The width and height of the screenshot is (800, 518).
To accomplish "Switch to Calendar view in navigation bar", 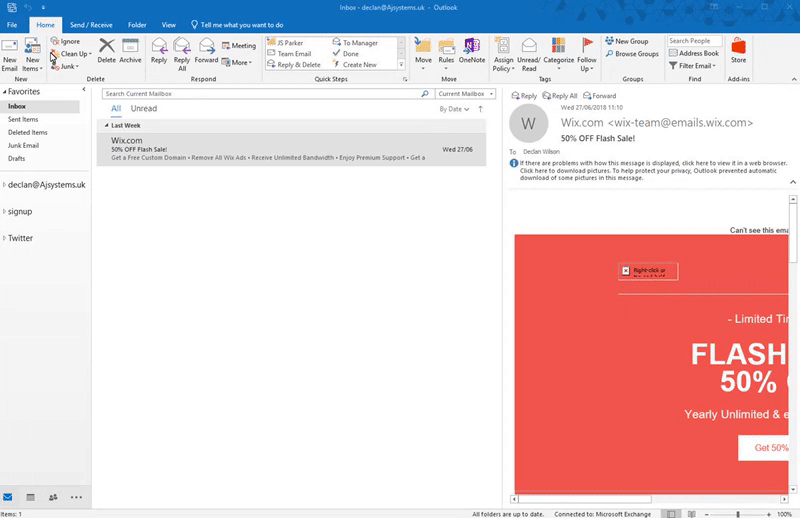I will (x=30, y=497).
